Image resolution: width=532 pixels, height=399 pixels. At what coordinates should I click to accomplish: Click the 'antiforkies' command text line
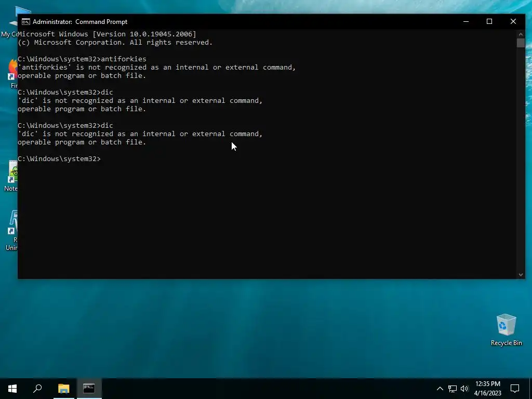click(82, 59)
